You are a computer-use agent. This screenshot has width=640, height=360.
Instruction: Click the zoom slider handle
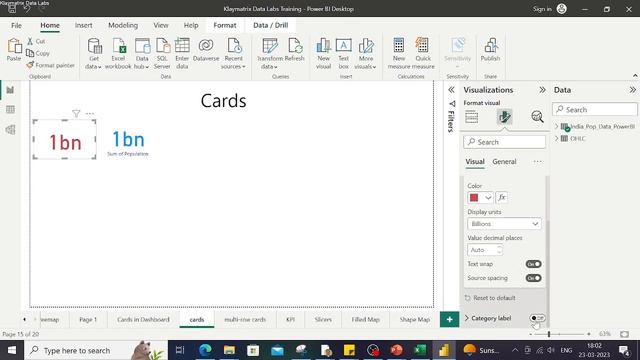coord(549,334)
